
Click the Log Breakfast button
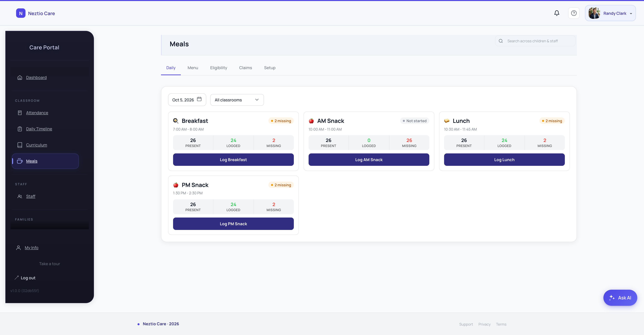pos(233,160)
